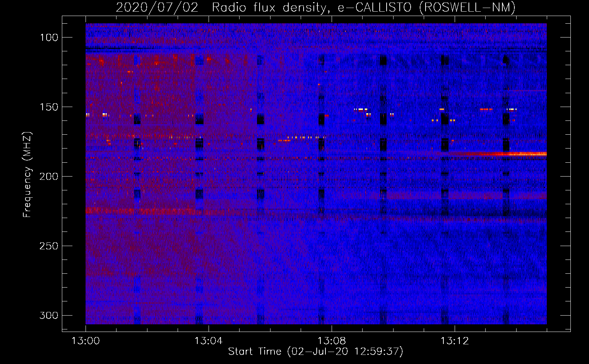
Task: Click the "Frequency (MHZ)" axis label
Action: (27, 175)
